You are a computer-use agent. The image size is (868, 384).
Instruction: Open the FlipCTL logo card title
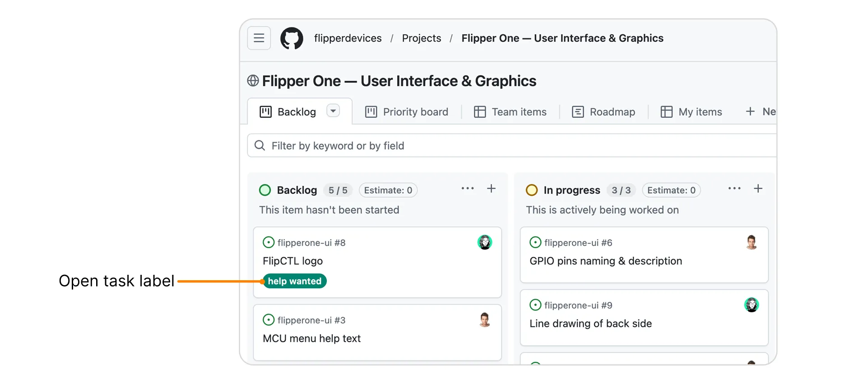pyautogui.click(x=292, y=261)
